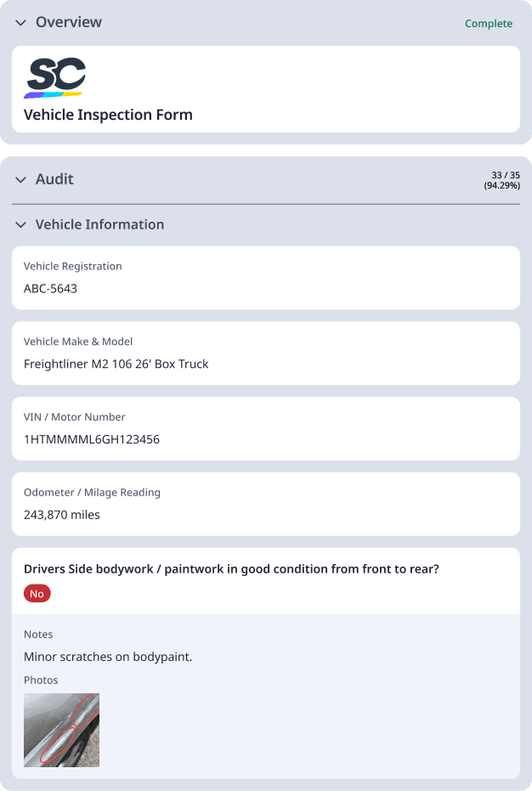Click the Drivers Side bodywork question
The width and height of the screenshot is (532, 791).
229,569
